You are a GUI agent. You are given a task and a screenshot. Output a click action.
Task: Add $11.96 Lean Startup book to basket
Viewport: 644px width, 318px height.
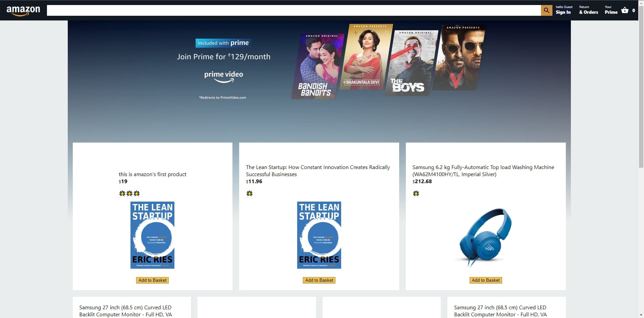click(x=319, y=280)
